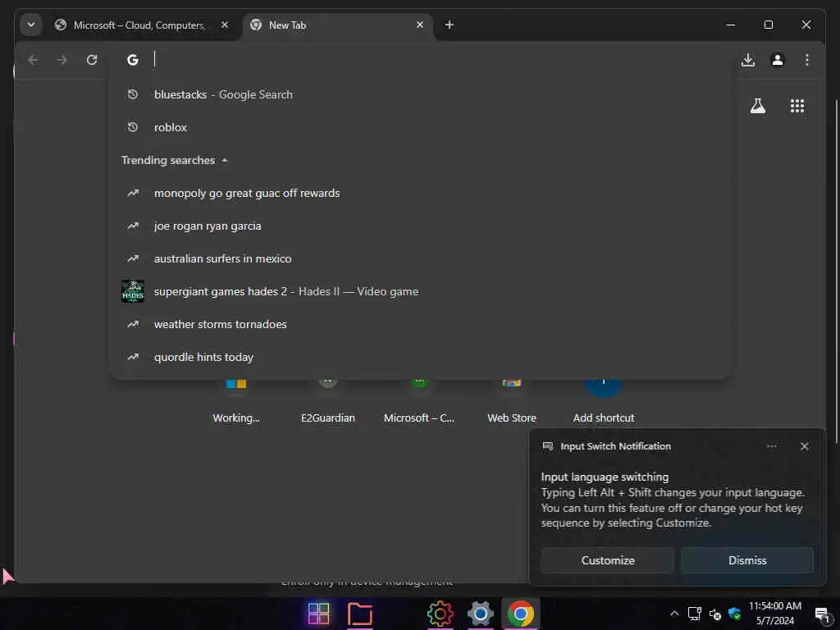
Task: Click the muted volume icon in tray
Action: coord(714,614)
